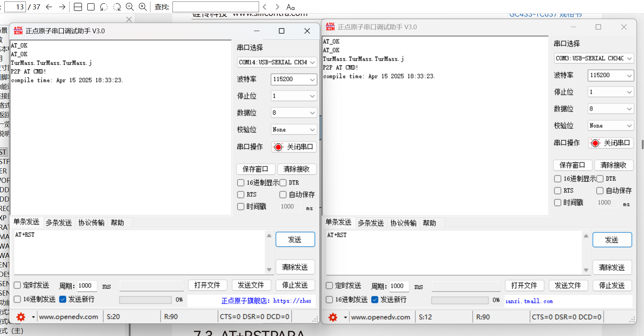This screenshot has height=336, width=644.
Task: Click 保存窗口 in COM3 window
Action: pos(572,165)
